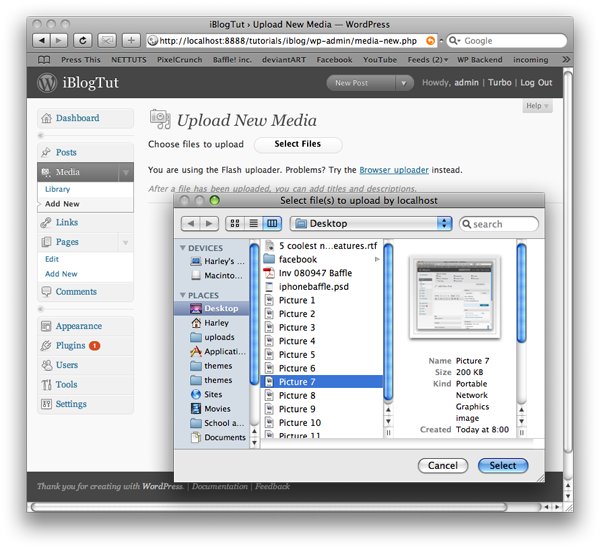
Task: Click the browser horizontal scrollbar
Action: (269, 507)
